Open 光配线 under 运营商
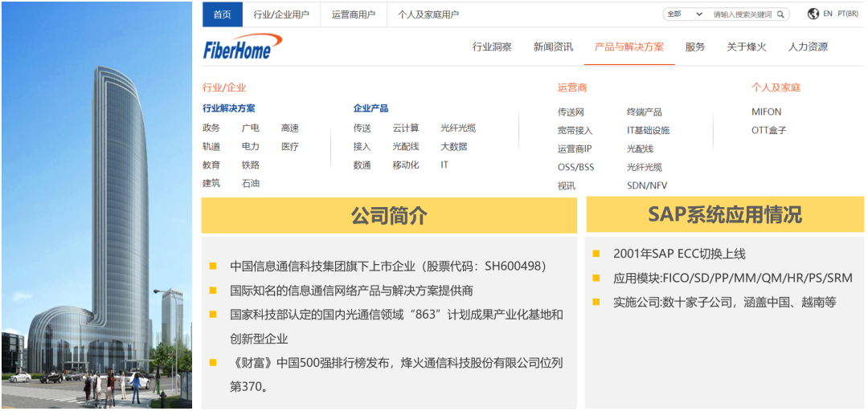Screen dimensions: 868x411 [640, 149]
